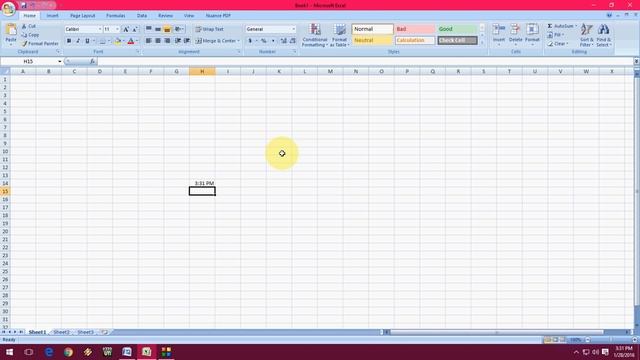The image size is (640, 360).
Task: Switch to the Data tab
Action: [x=142, y=16]
